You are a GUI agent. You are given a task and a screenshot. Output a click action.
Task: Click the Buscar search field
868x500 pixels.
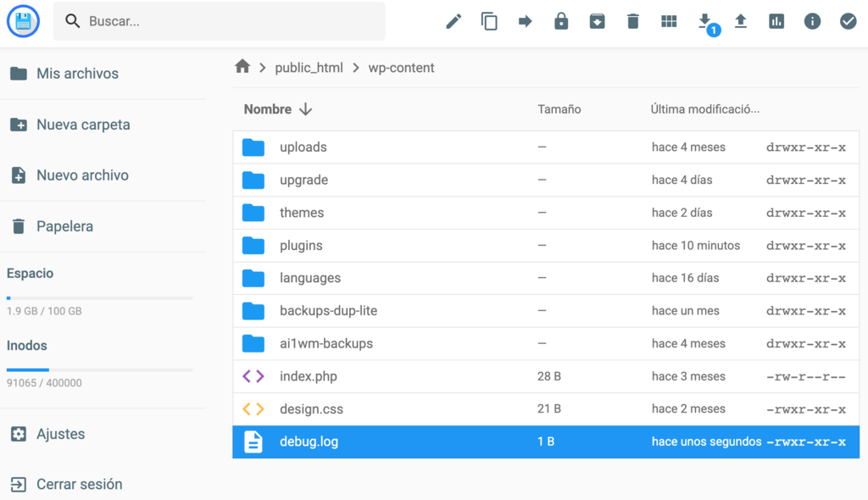219,21
